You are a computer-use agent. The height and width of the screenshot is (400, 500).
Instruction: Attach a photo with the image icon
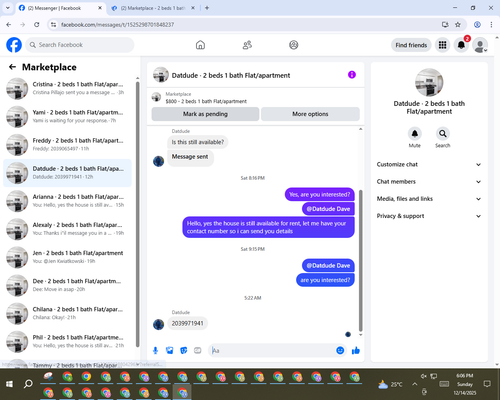pos(170,350)
